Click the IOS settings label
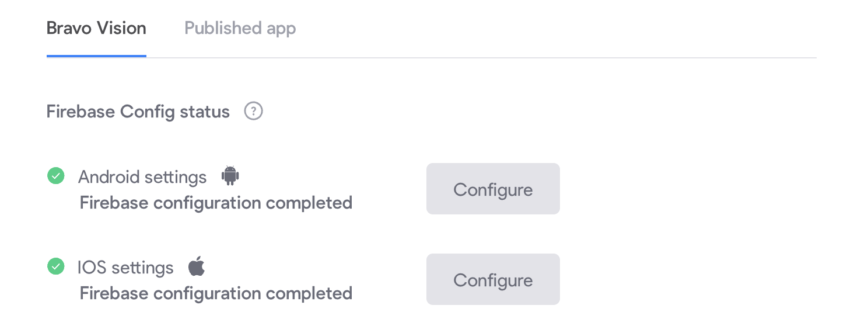The height and width of the screenshot is (326, 868). [x=125, y=268]
